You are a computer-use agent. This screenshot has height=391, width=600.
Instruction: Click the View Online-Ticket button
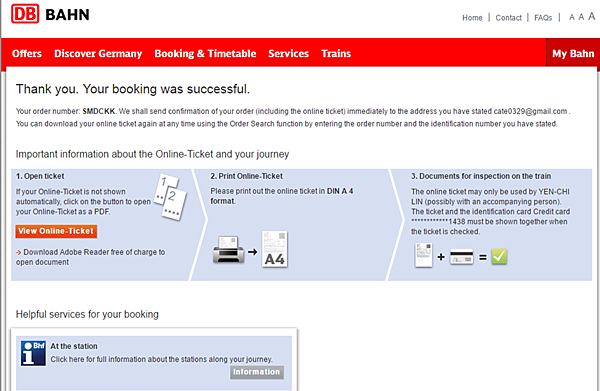point(56,231)
